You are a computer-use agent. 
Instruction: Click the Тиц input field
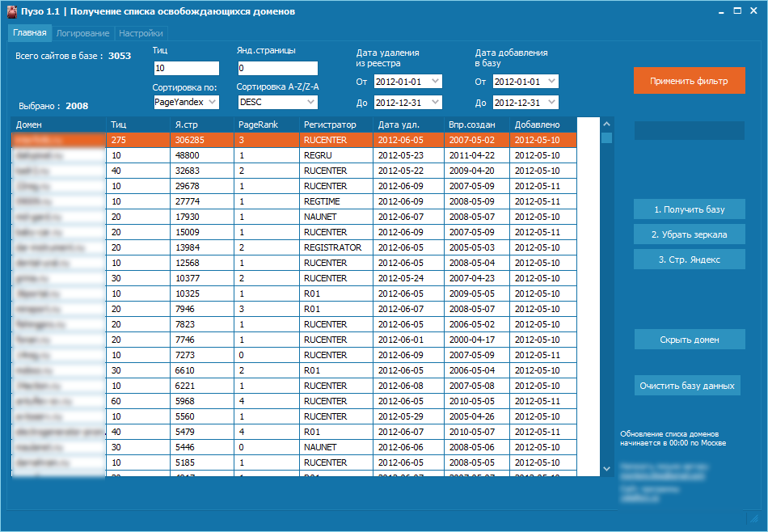pos(186,68)
